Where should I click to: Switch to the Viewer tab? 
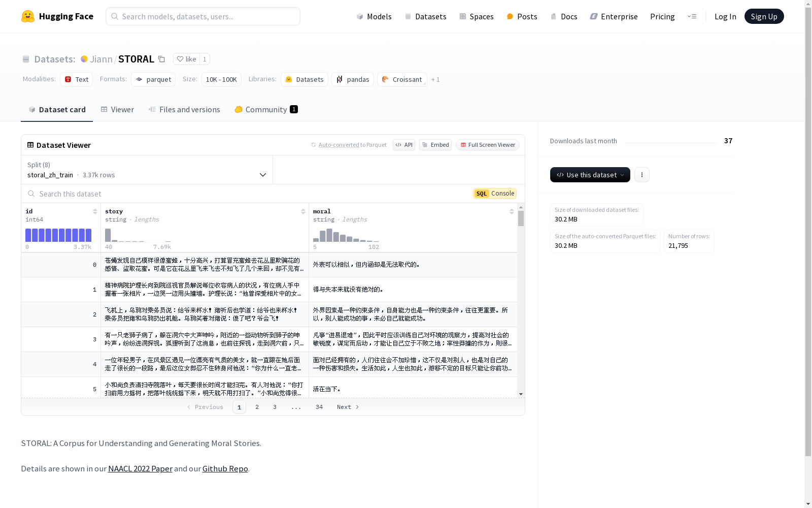tap(117, 110)
